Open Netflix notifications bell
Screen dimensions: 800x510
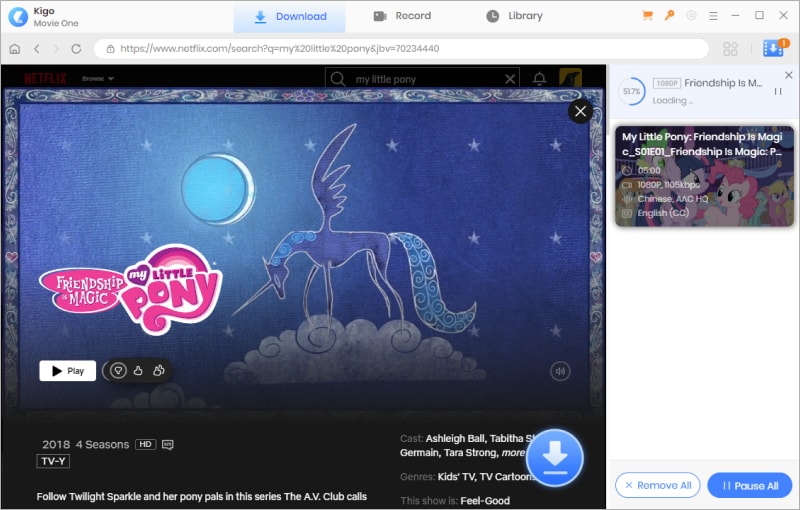click(540, 79)
